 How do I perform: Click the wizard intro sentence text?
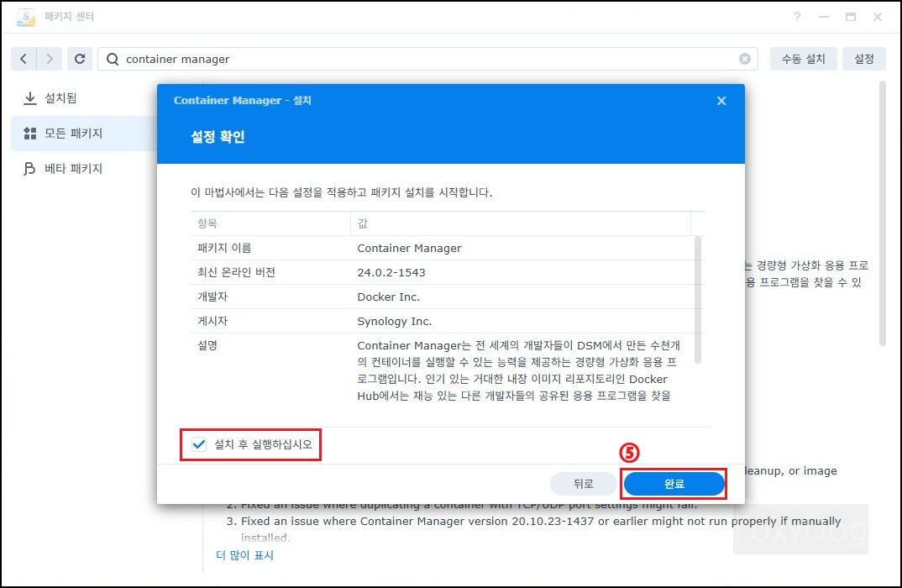pyautogui.click(x=341, y=192)
